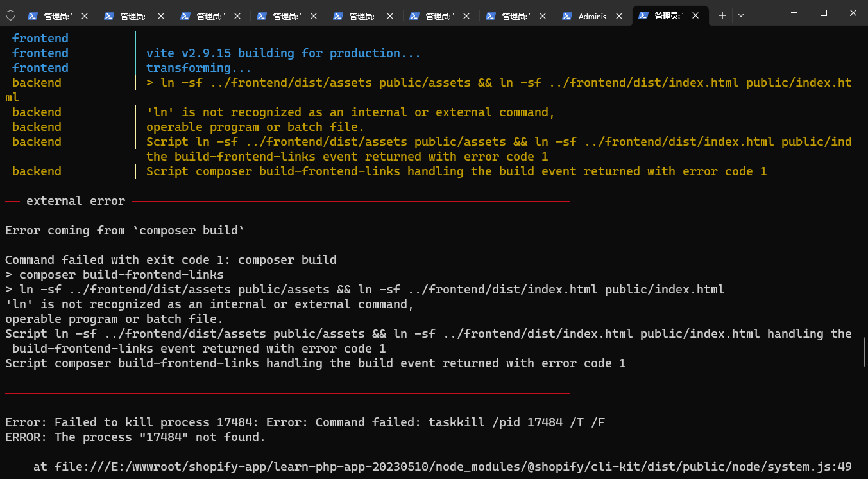Click the administrator shield icon

tap(10, 15)
